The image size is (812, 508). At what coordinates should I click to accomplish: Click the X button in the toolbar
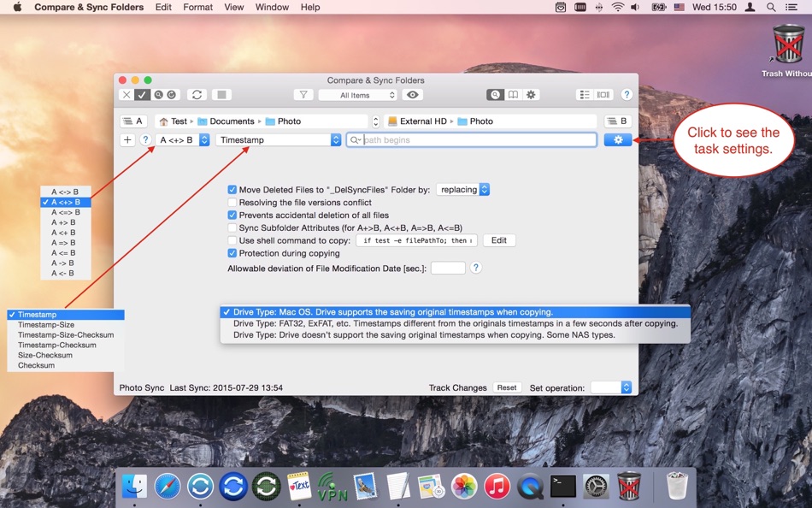click(x=127, y=95)
